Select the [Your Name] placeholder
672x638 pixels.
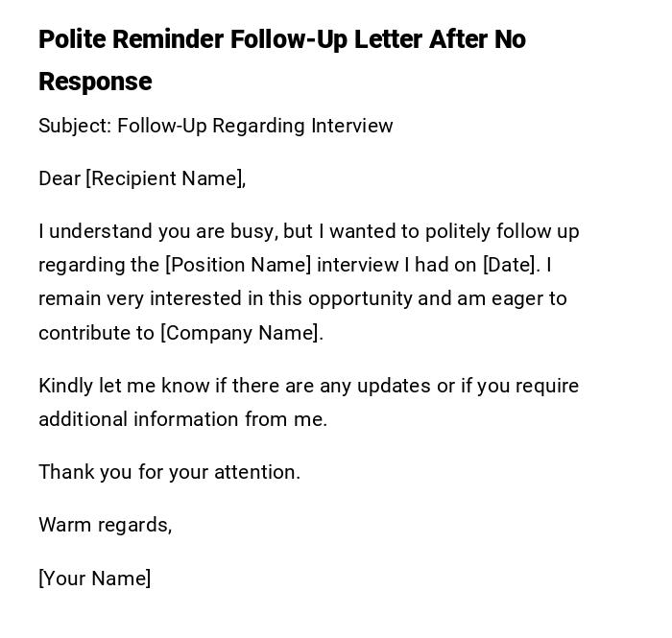(94, 579)
